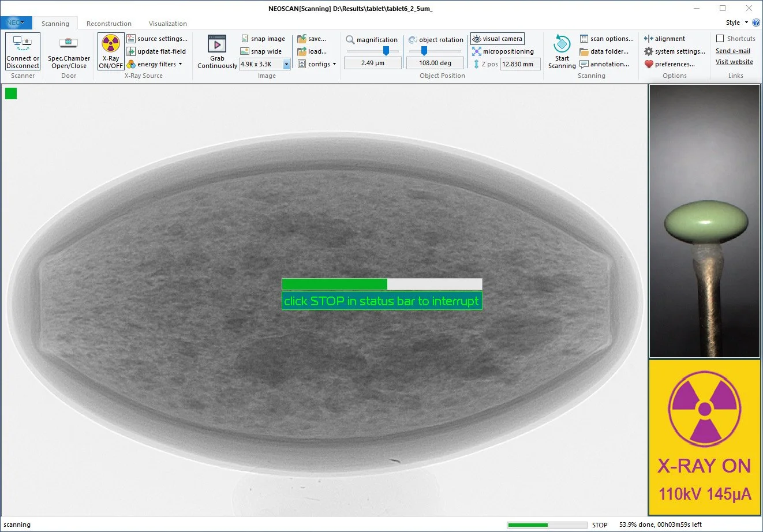763x532 pixels.
Task: Open system settings gear
Action: pos(649,51)
